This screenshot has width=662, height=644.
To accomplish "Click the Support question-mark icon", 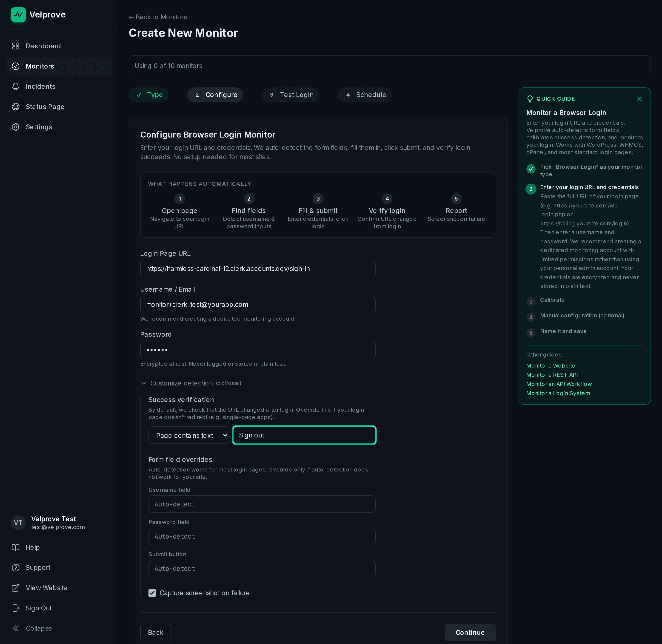I will (x=16, y=568).
